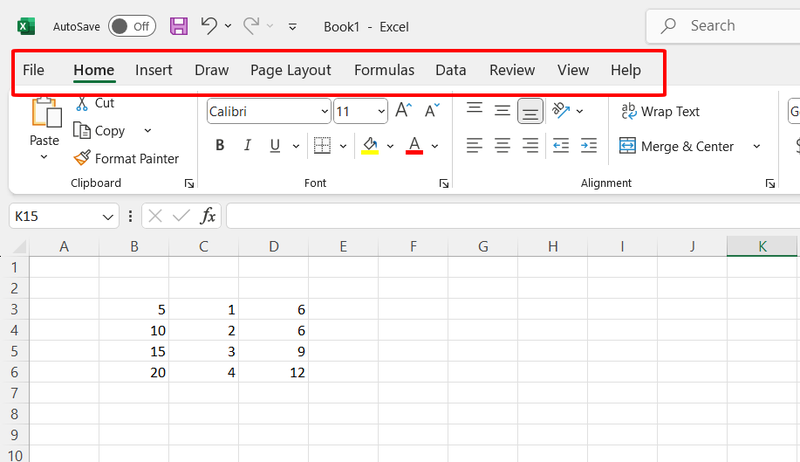Open the Undo history dropdown arrow
The image size is (800, 462).
tap(228, 26)
